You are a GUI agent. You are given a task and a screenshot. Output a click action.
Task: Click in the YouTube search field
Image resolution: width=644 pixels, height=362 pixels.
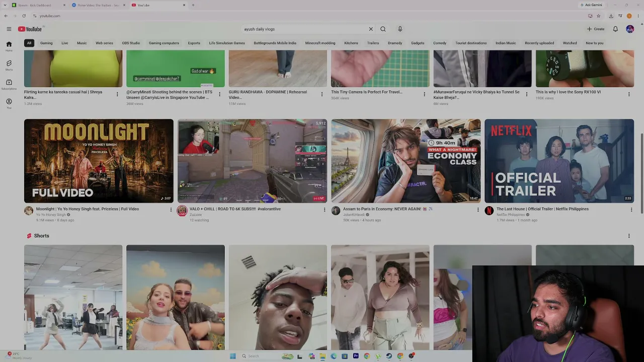coord(304,29)
